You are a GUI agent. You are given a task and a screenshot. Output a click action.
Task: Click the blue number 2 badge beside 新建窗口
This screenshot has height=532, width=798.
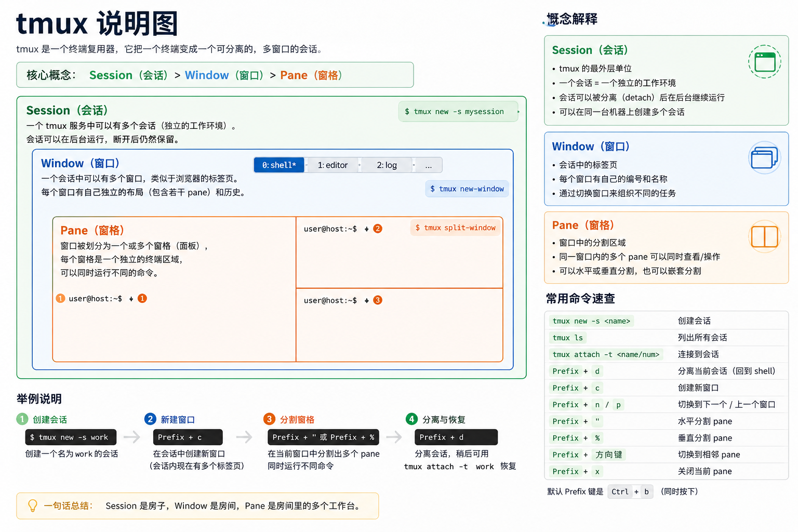point(150,419)
